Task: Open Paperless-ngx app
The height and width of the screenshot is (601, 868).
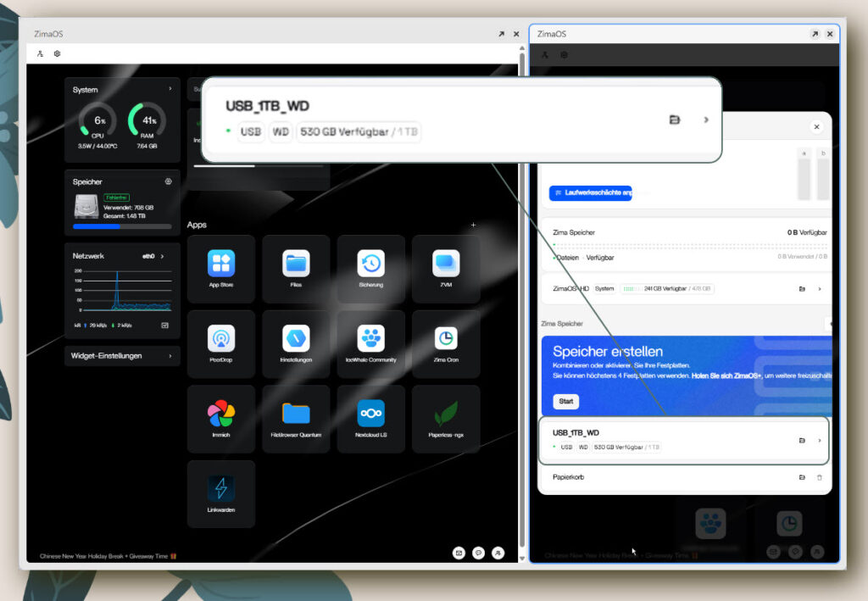Action: tap(446, 419)
